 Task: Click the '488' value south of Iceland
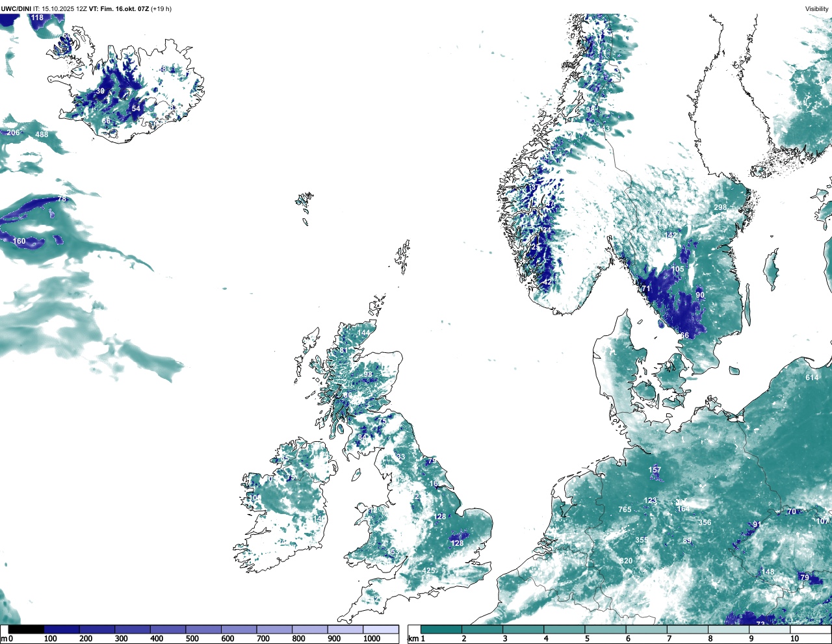pos(42,135)
